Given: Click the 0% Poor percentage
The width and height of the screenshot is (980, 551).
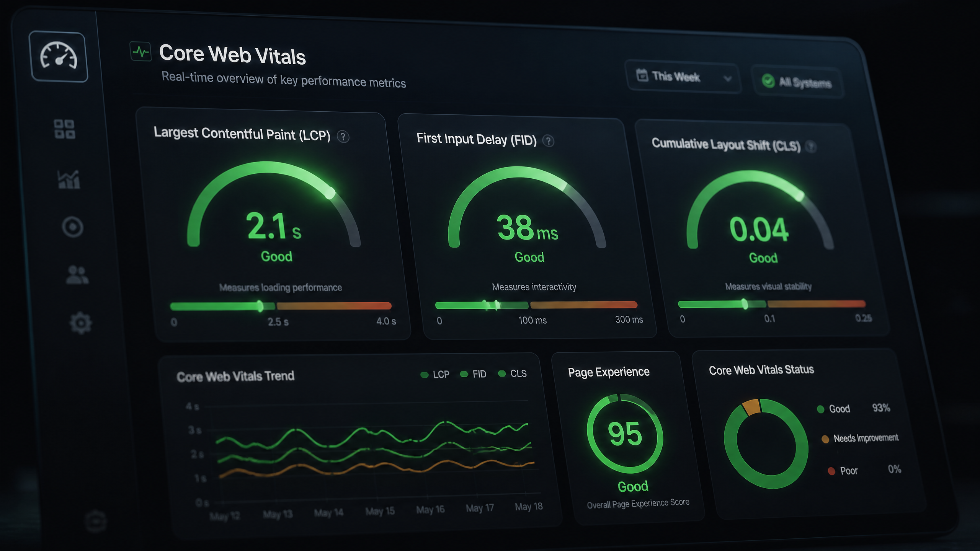Looking at the screenshot, I should 894,469.
